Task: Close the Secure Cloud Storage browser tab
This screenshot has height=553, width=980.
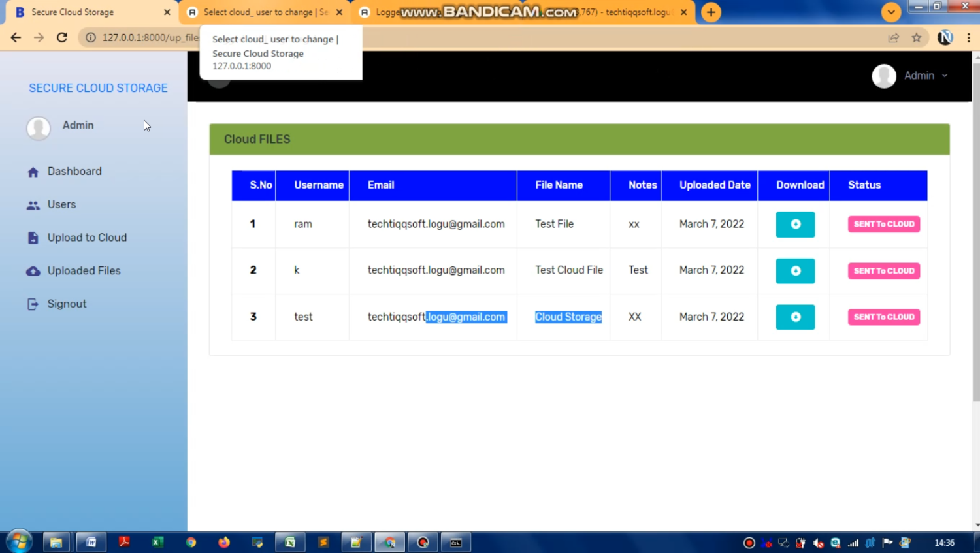Action: [x=167, y=12]
